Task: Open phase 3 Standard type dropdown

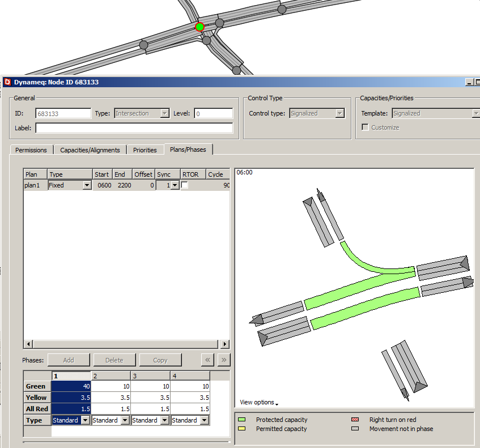Action: tap(165, 420)
